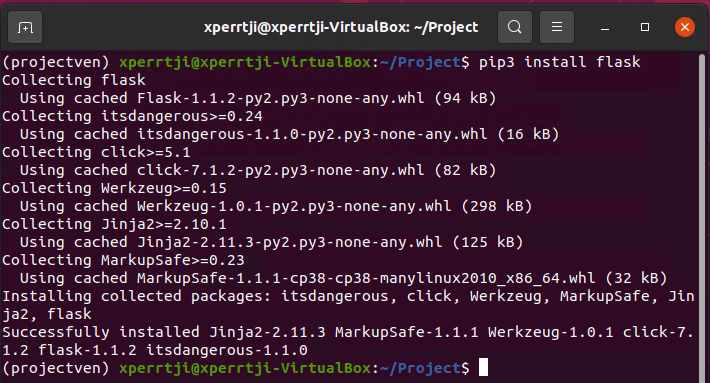The image size is (710, 383).
Task: Click 'Collecting Jinja2>=2.10.1' line
Action: coord(114,224)
